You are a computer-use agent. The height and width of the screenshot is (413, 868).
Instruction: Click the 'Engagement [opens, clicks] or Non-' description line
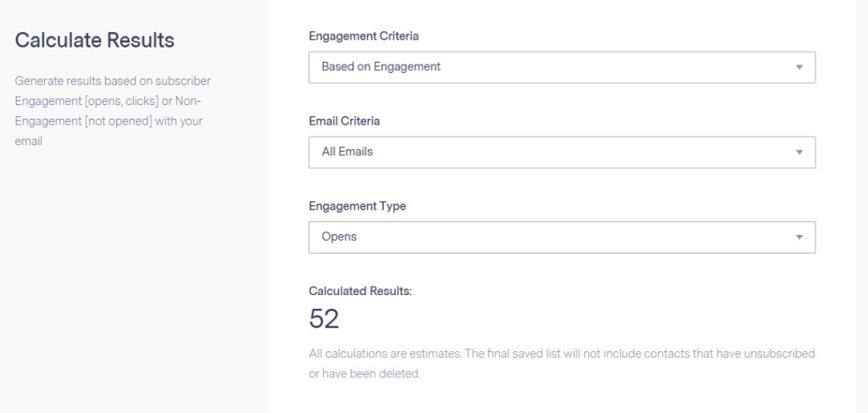point(108,102)
